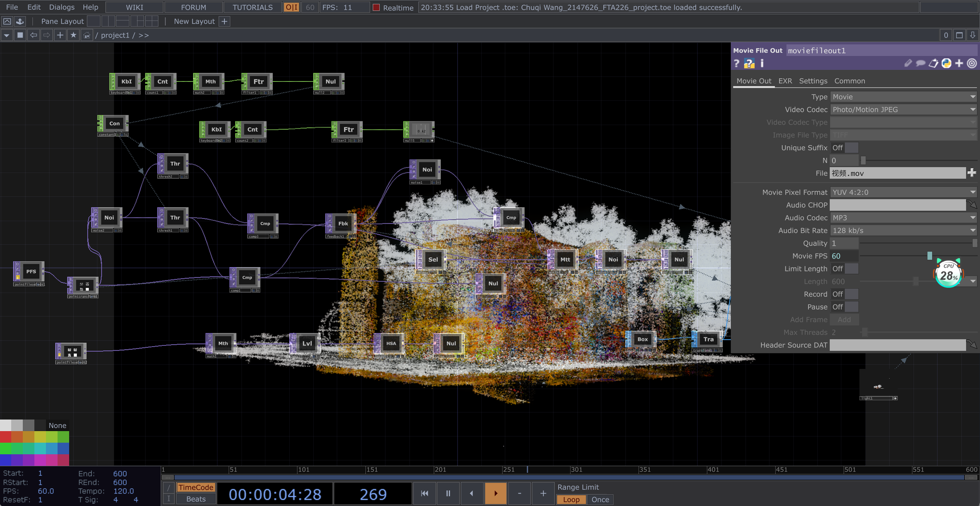Click the back arrow in network path bar
This screenshot has width=980, height=506.
[34, 35]
